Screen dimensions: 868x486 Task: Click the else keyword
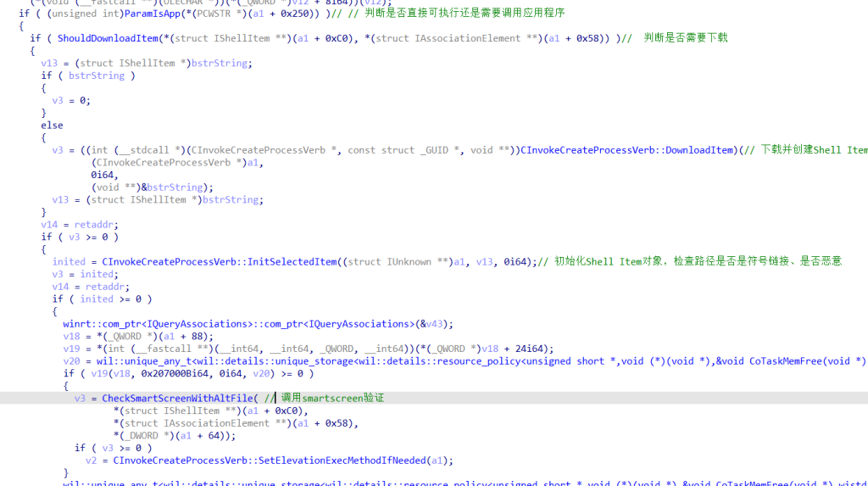(52, 125)
